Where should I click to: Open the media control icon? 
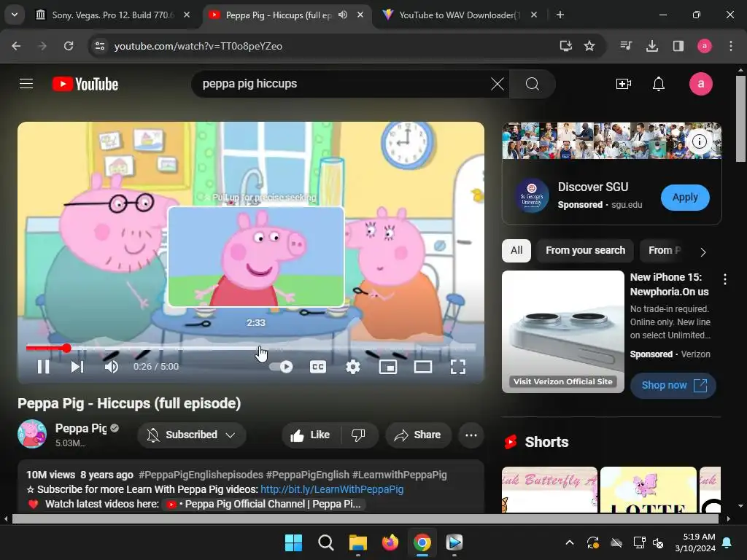click(x=626, y=46)
